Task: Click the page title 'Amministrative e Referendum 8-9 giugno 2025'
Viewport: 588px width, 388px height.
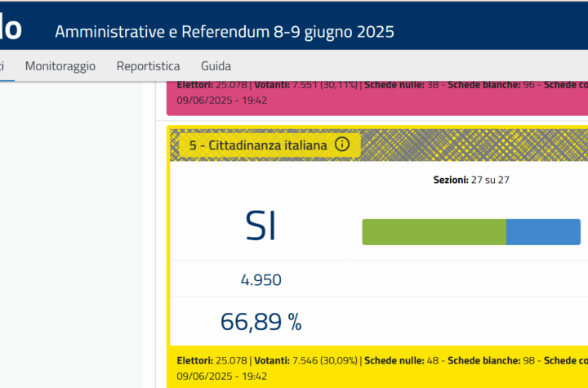Action: pos(225,32)
